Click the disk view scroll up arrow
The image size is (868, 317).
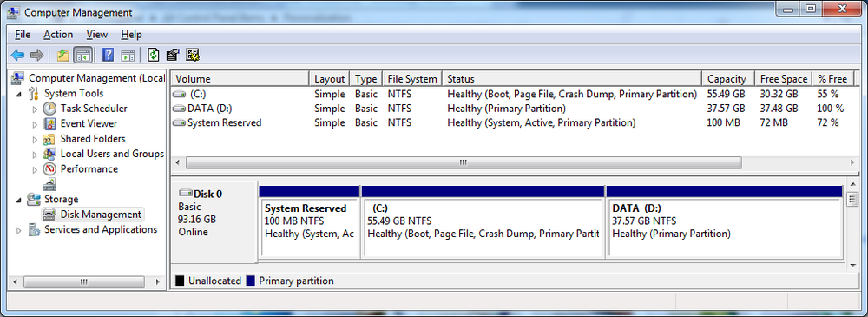click(x=852, y=183)
